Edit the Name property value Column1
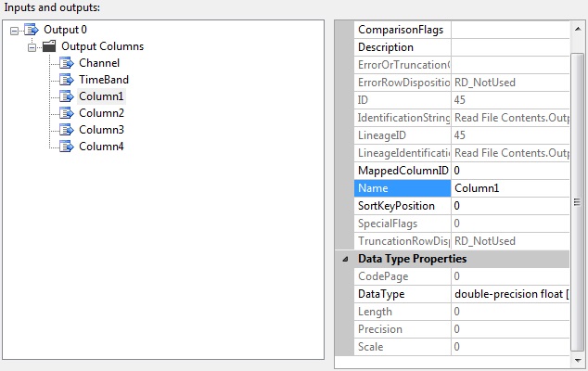Screen dimensions: 588x371 510,188
